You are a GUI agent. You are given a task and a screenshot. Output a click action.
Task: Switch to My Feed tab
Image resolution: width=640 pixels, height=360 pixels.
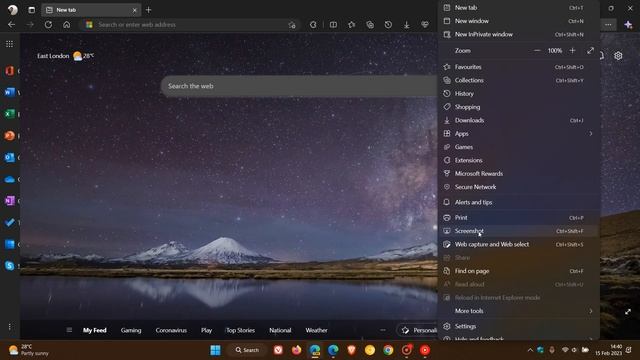coord(95,330)
